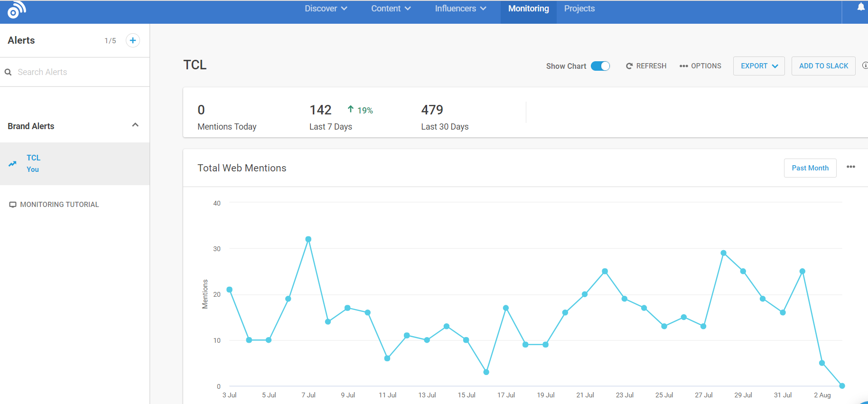Click the BuzzSumo logo icon

tap(16, 10)
